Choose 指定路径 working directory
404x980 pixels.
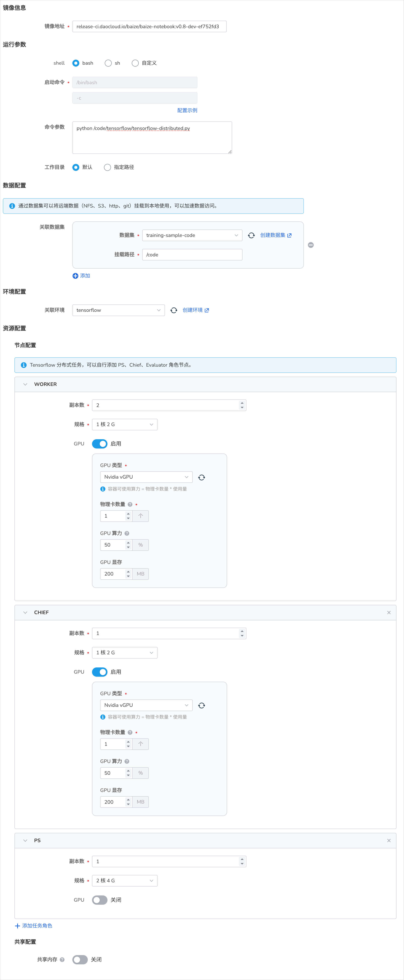[107, 167]
